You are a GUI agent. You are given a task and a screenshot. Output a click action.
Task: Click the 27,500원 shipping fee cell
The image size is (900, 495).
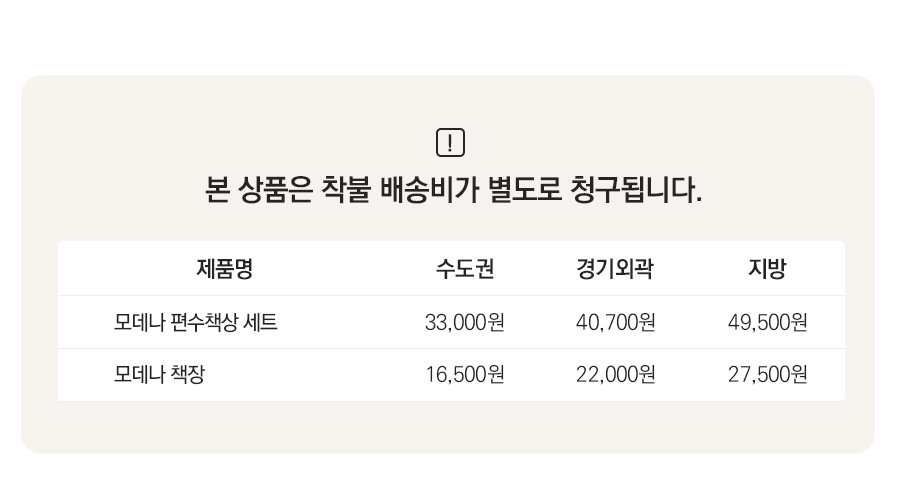[768, 375]
